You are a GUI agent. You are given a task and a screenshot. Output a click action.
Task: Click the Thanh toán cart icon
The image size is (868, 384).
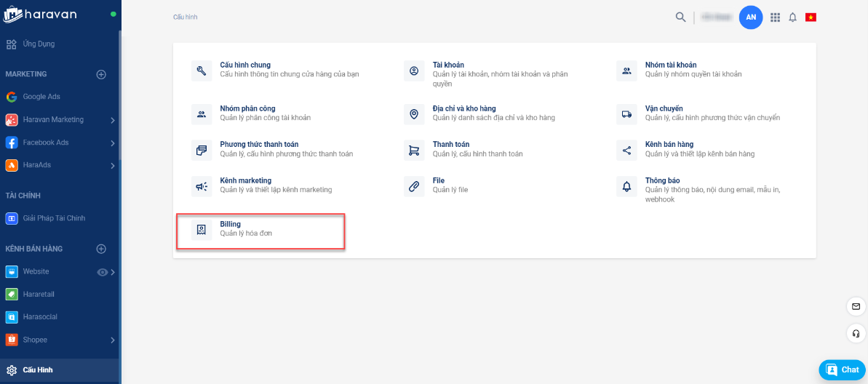click(x=414, y=150)
